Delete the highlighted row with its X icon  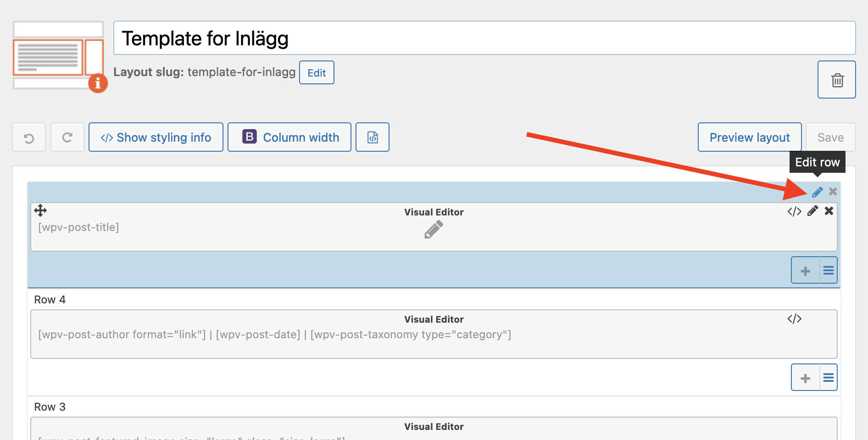[833, 192]
